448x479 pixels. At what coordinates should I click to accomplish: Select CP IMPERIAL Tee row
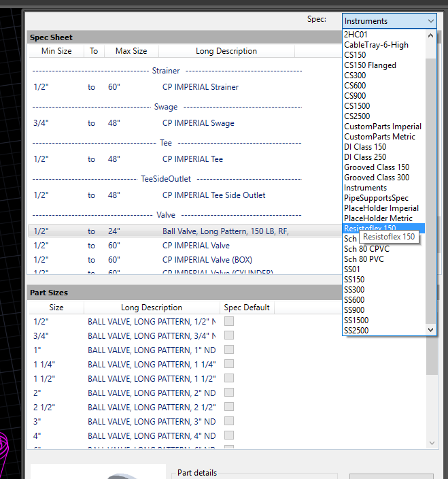[185, 159]
